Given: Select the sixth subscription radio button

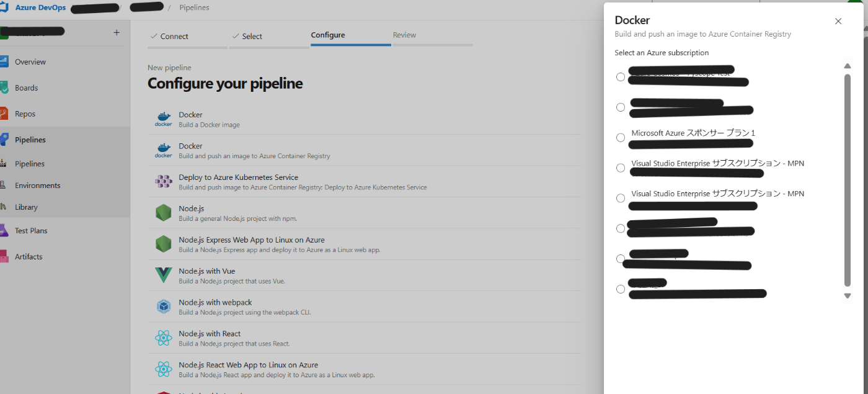Looking at the screenshot, I should click(x=621, y=228).
